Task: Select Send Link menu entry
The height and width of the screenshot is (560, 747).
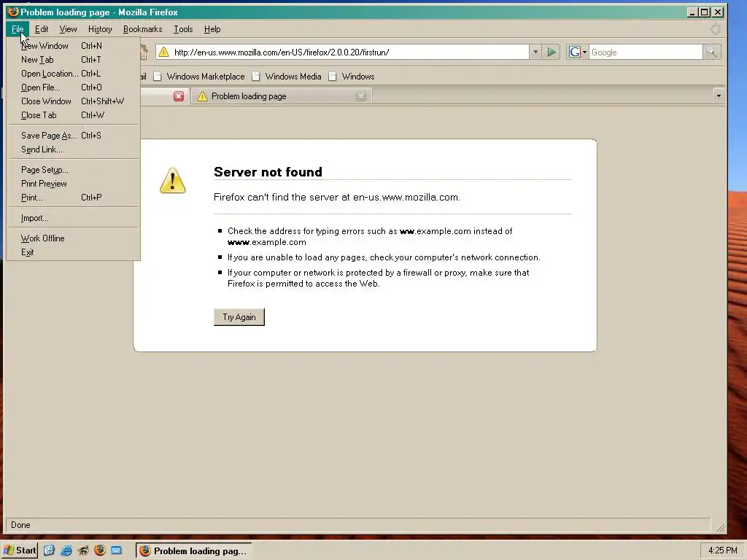Action: (74, 149)
